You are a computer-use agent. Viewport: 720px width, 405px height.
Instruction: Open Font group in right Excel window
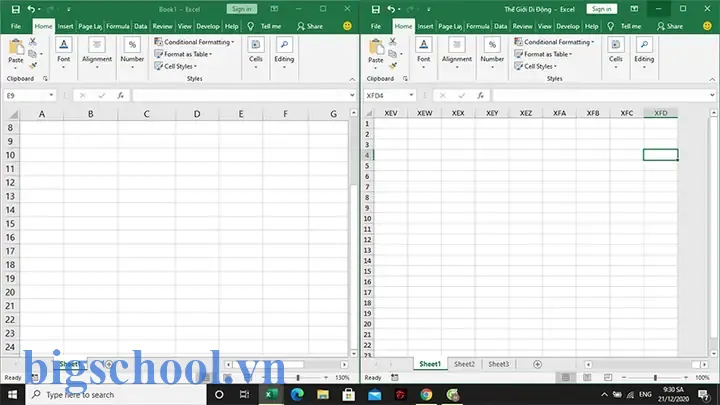click(423, 54)
